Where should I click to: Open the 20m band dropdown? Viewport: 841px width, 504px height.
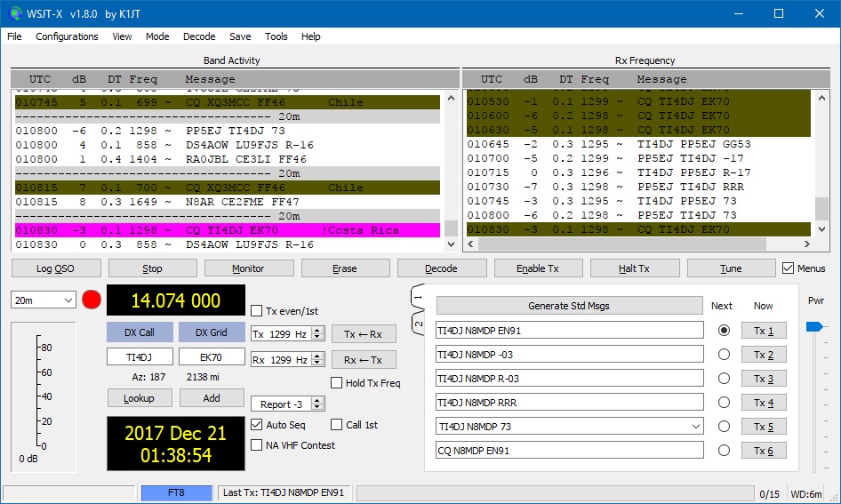43,300
